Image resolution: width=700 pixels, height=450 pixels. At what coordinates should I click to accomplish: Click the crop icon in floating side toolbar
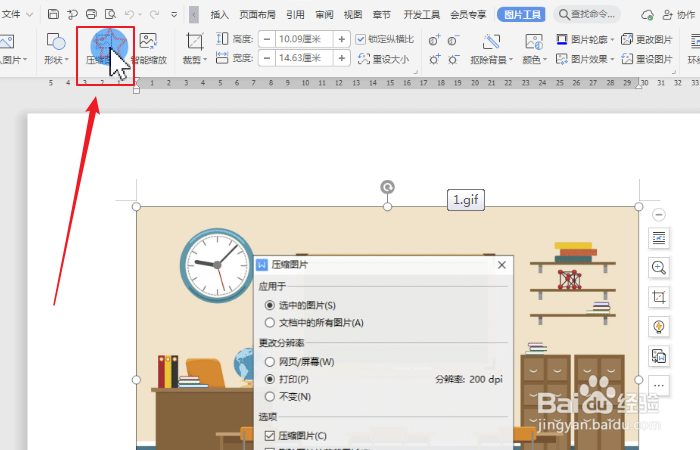click(659, 297)
